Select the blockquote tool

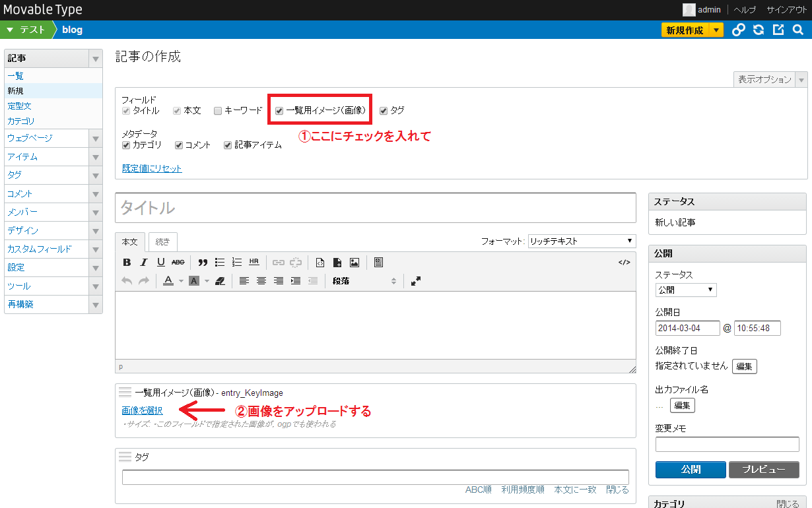(x=203, y=262)
